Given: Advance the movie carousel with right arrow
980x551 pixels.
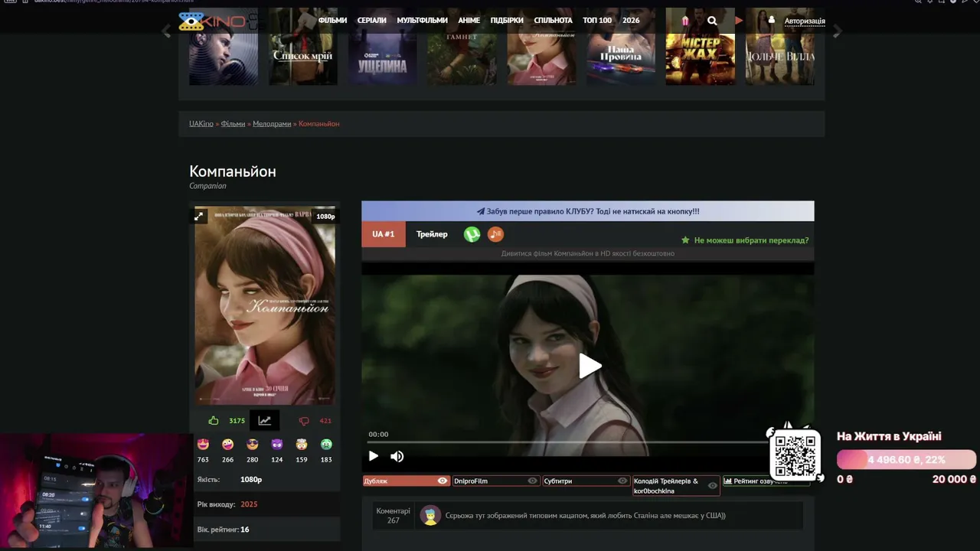Looking at the screenshot, I should coord(837,31).
